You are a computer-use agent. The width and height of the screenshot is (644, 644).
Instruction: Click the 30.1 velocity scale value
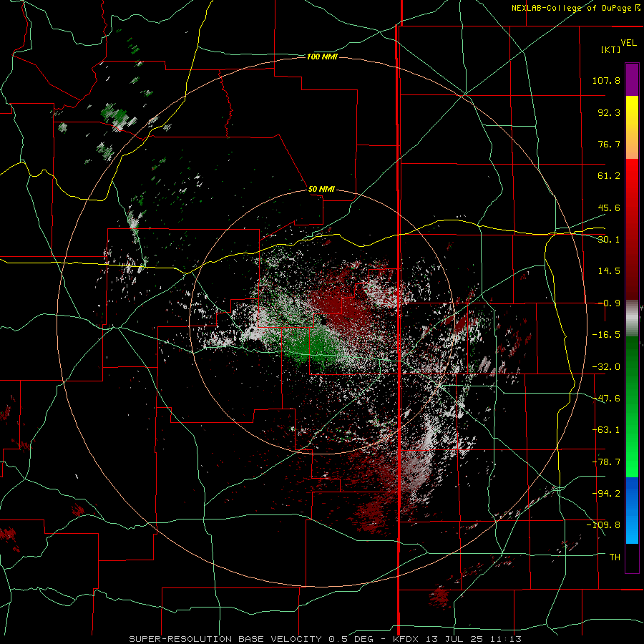click(x=609, y=240)
